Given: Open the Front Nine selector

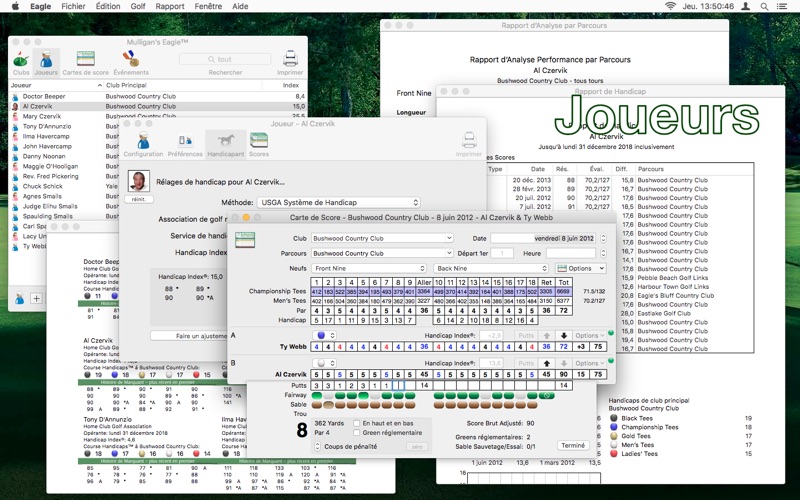Looking at the screenshot, I should point(368,268).
